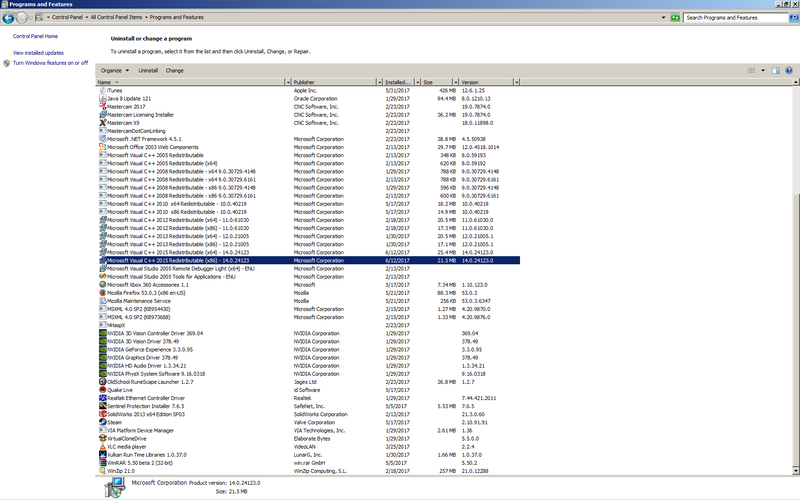
Task: Click the Microsoft Office 2003 Web Components icon
Action: [103, 147]
